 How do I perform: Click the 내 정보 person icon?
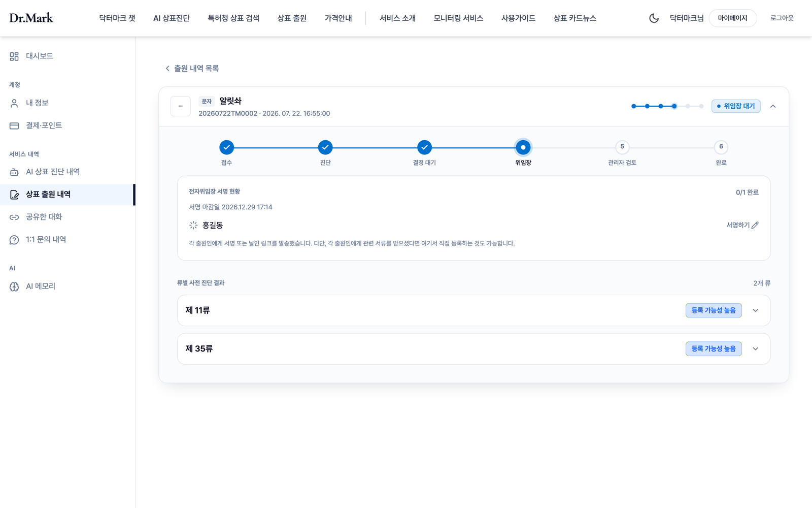pyautogui.click(x=14, y=103)
